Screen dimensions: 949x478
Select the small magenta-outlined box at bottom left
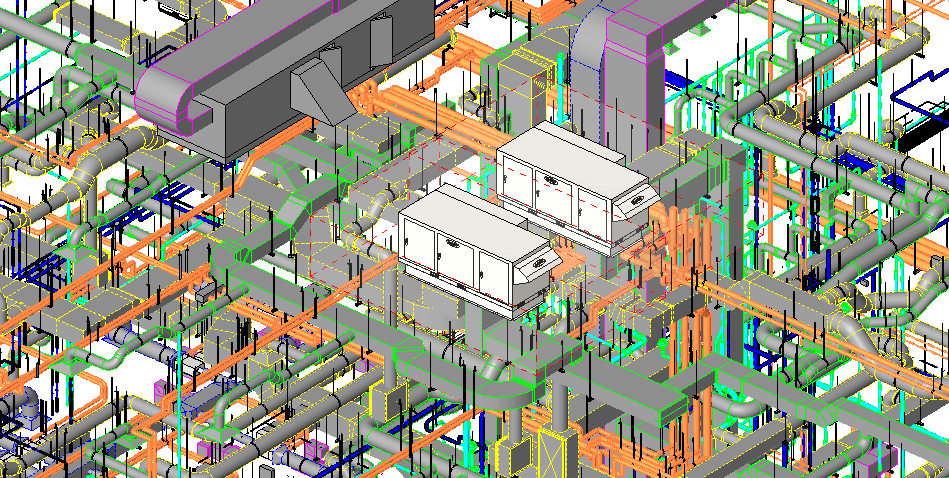(x=161, y=388)
